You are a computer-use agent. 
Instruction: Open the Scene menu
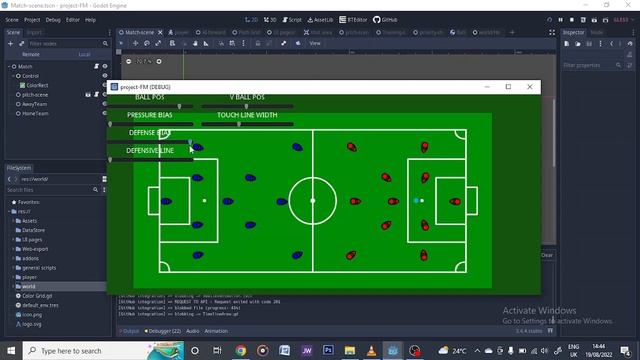(12, 20)
